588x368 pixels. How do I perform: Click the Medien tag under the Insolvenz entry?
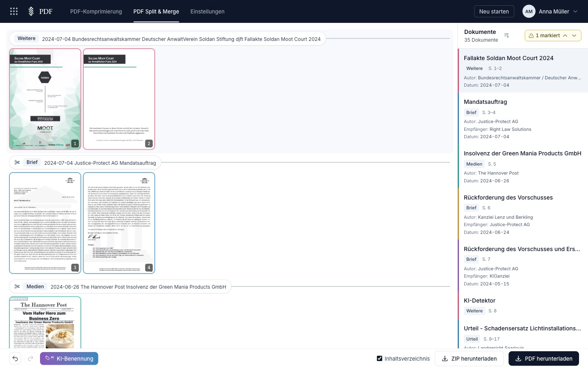[x=474, y=164]
